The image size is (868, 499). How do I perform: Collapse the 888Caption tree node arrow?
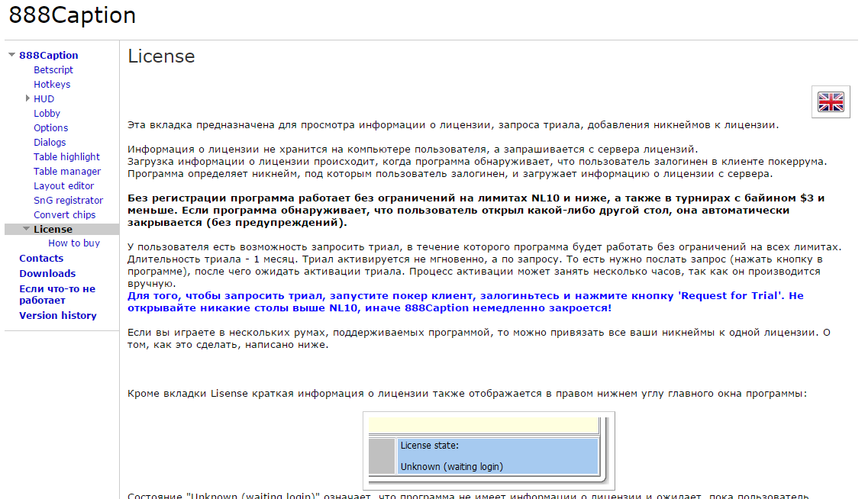click(x=11, y=55)
